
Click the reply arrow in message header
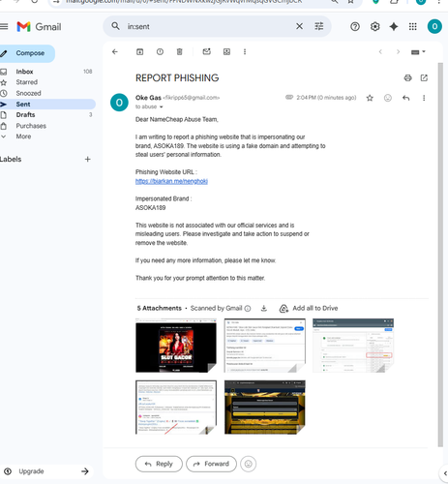405,98
